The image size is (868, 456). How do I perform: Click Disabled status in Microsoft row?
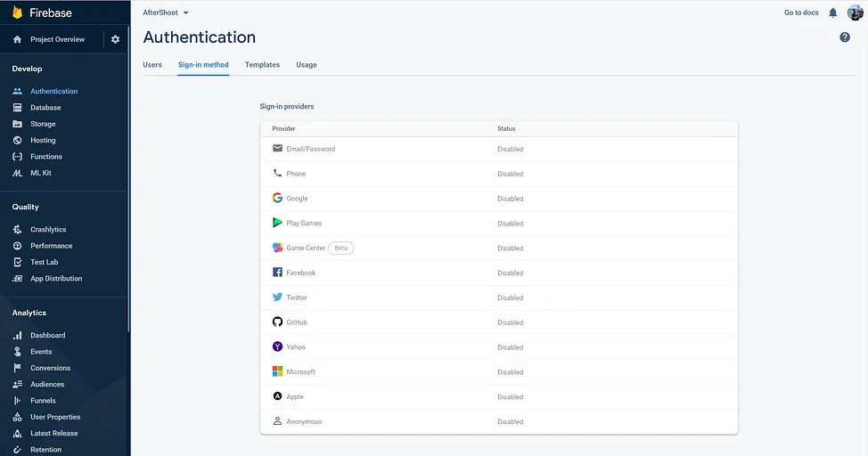click(510, 372)
